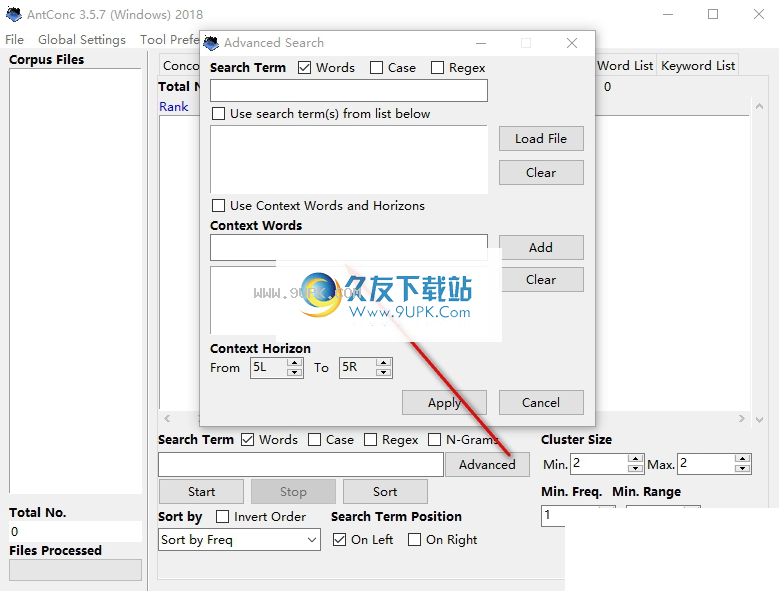The width and height of the screenshot is (779, 591).
Task: Click horizontal scrollbar right arrow
Action: coord(742,418)
